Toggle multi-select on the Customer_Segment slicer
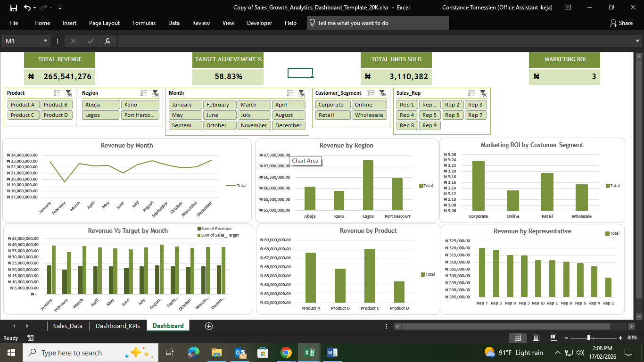Viewport: 644px width, 362px height. tap(371, 92)
